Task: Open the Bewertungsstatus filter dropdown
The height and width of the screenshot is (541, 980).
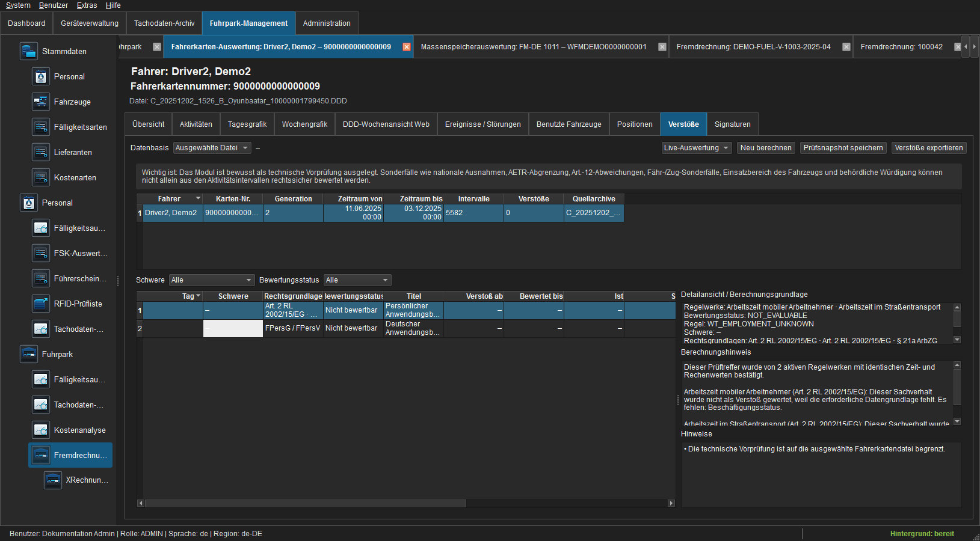Action: coord(357,280)
